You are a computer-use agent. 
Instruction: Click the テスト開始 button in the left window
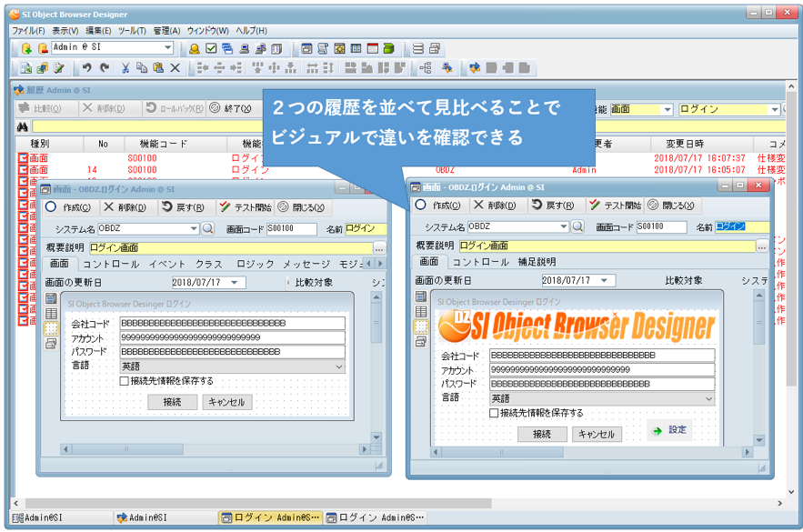tap(242, 207)
